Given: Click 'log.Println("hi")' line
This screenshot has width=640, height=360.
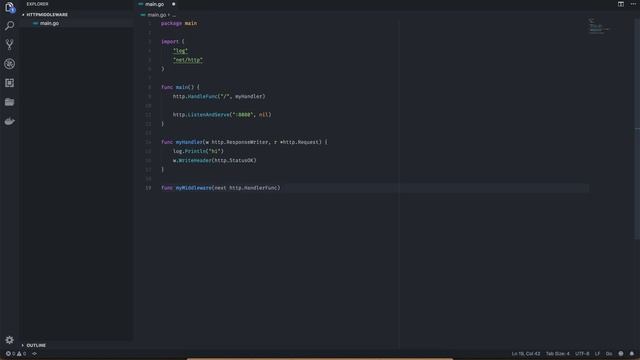Looking at the screenshot, I should [198, 151].
